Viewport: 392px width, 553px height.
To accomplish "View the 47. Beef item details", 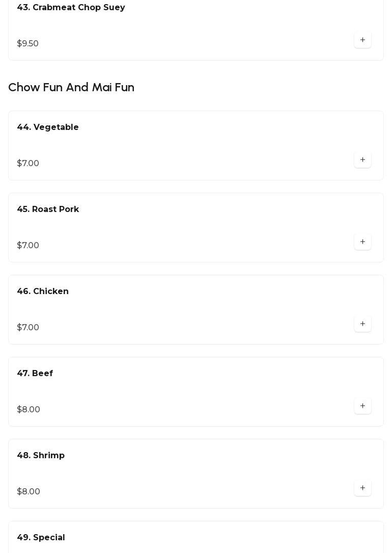I will coord(35,374).
